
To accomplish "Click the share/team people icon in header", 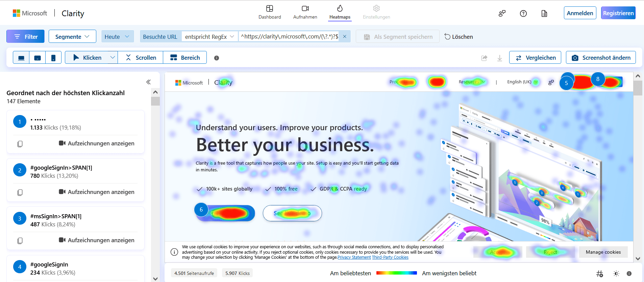I will click(502, 13).
